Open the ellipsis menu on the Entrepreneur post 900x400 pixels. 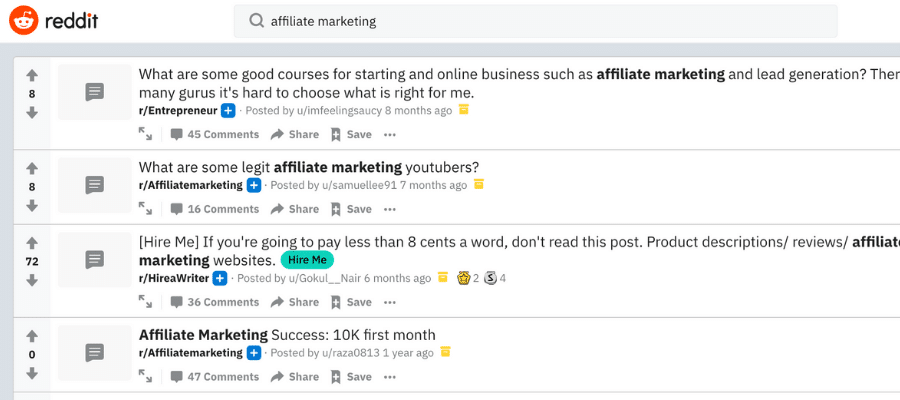pyautogui.click(x=390, y=135)
